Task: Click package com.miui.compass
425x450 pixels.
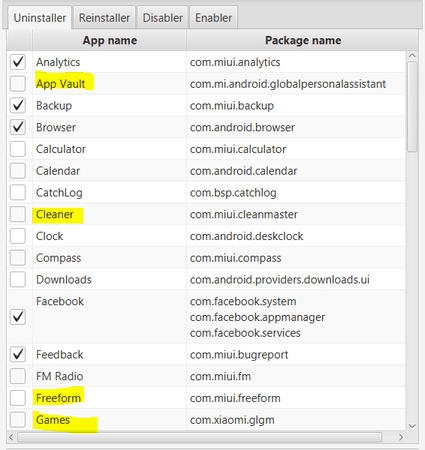Action: [x=235, y=258]
